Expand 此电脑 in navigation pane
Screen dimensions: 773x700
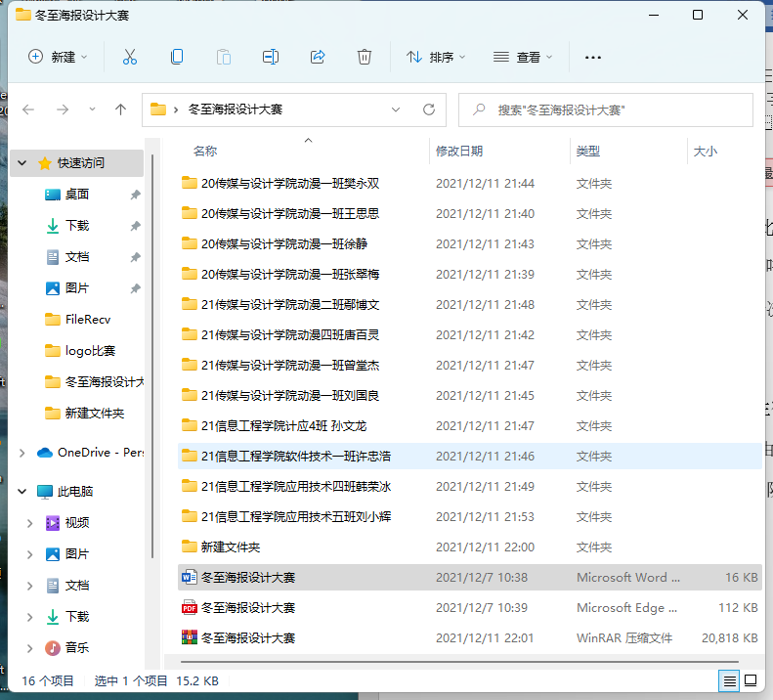click(x=22, y=492)
